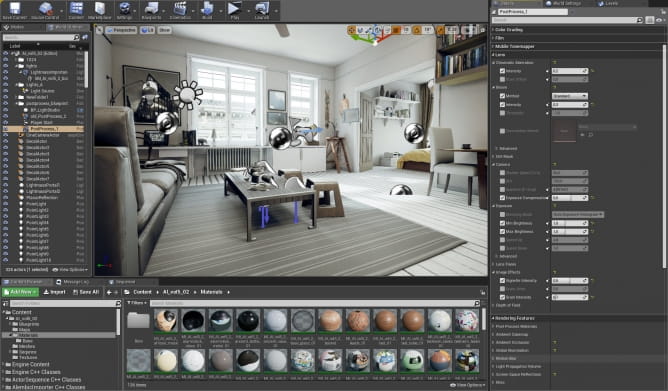Open the Marketplace toolbar icon
Screen dimensions: 668x391
tap(100, 8)
